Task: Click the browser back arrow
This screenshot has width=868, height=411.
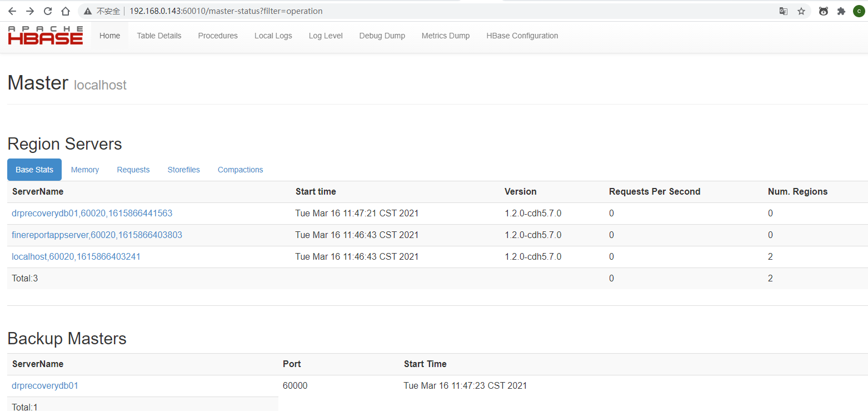Action: coord(12,11)
